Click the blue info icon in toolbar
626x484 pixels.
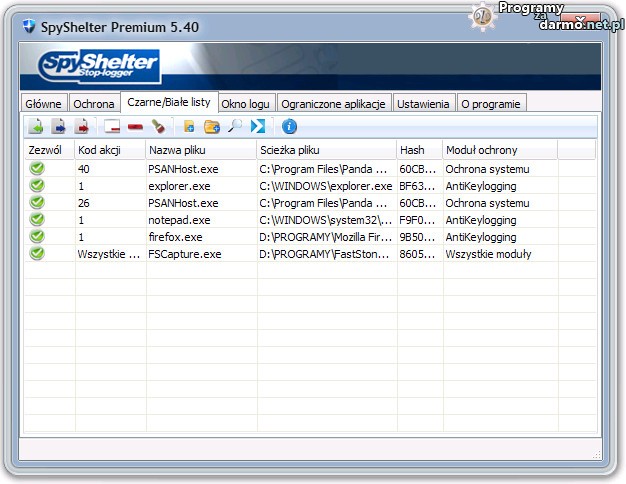click(289, 127)
